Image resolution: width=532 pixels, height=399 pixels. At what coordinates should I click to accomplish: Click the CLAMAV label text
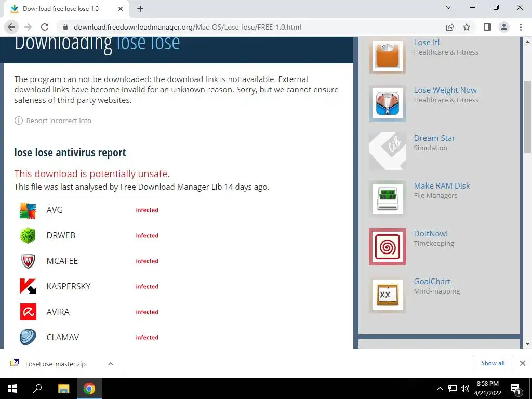click(x=63, y=337)
